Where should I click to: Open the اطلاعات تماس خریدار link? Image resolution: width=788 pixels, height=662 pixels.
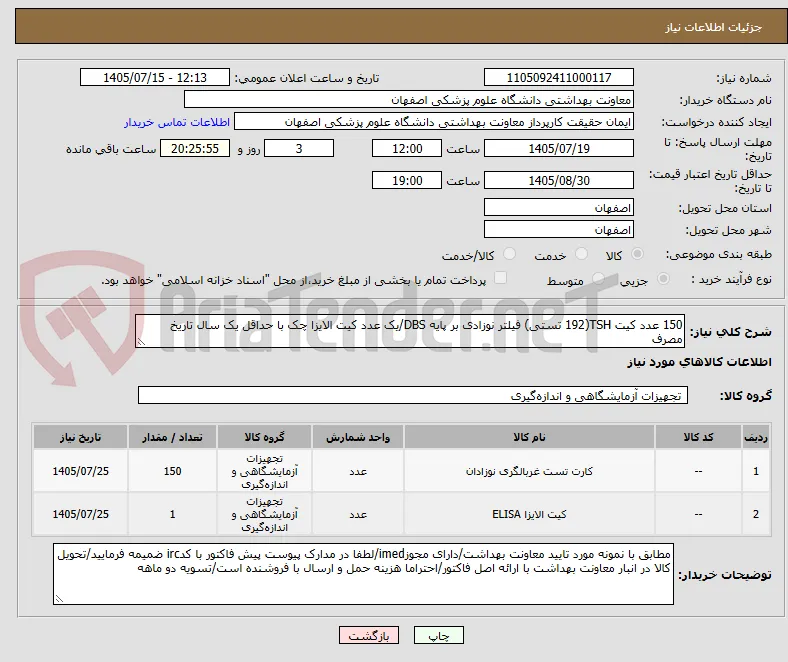coord(177,122)
